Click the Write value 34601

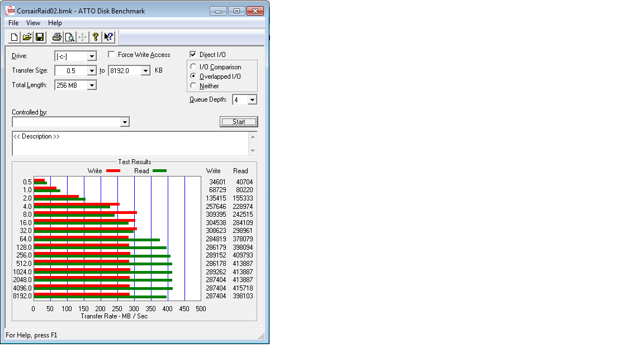tap(217, 182)
